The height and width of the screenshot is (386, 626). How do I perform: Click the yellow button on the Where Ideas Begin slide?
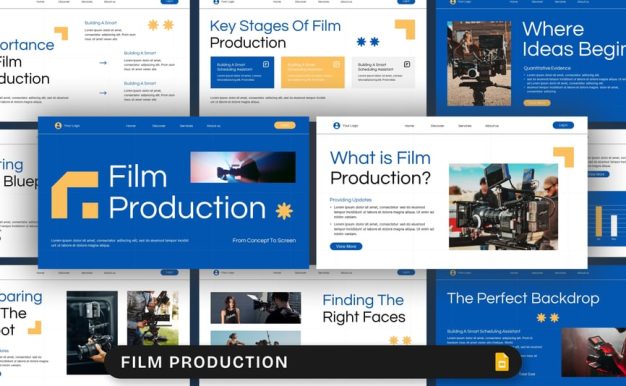pyautogui.click(x=537, y=103)
